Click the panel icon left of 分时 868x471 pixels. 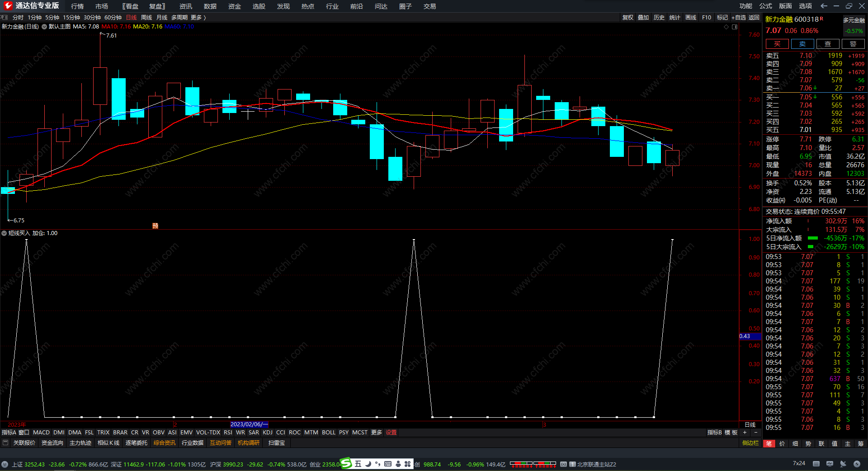5,18
